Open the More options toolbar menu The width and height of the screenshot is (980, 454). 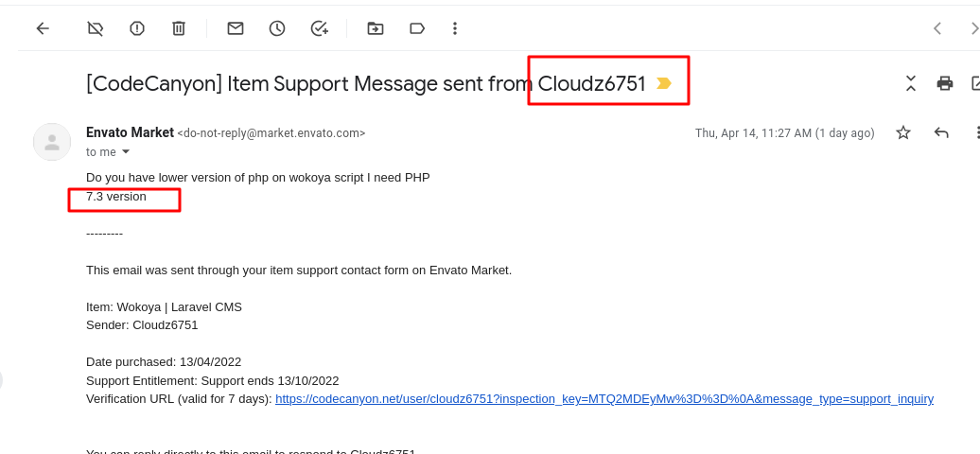click(x=455, y=28)
